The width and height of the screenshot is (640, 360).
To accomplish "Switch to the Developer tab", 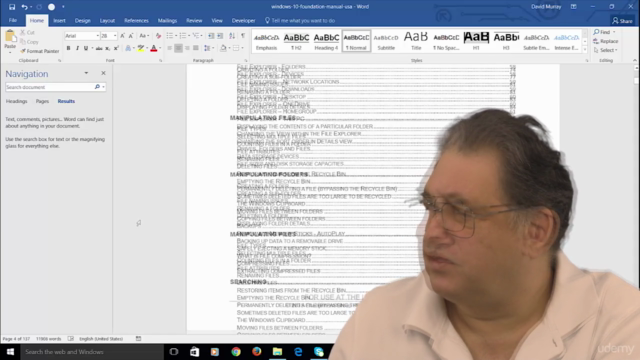I will [243, 20].
